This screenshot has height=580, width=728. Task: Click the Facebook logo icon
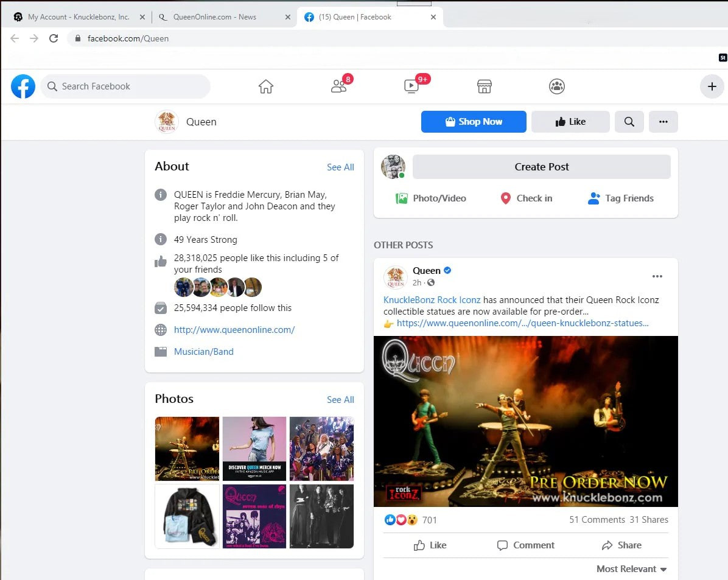[x=23, y=86]
